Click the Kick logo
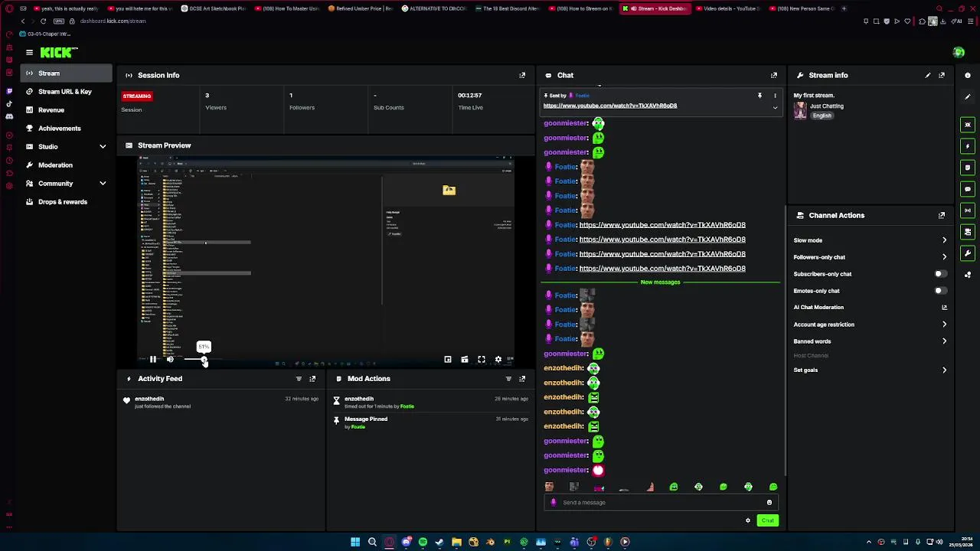The image size is (980, 551). click(59, 52)
